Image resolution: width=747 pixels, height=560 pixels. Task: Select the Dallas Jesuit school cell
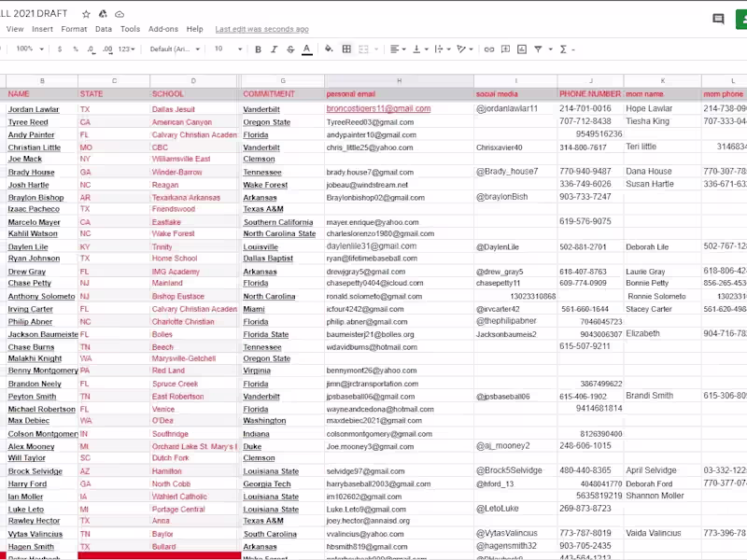pos(193,109)
